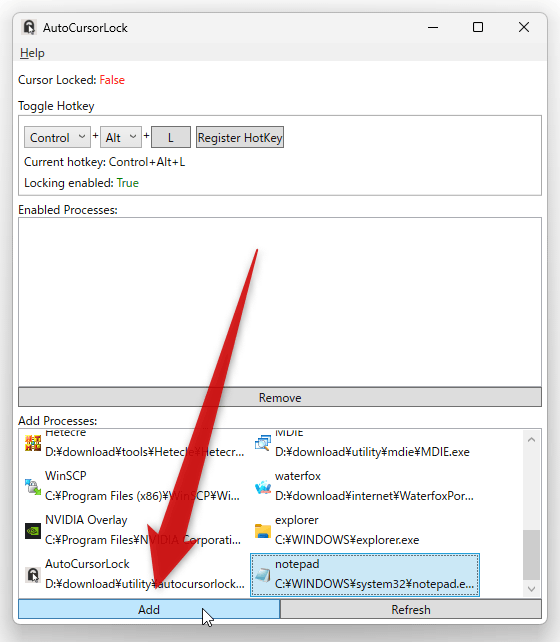Select the explorer process name

pyautogui.click(x=297, y=520)
